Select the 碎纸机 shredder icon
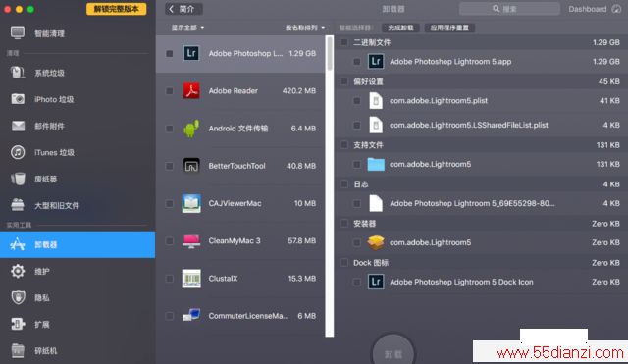The height and width of the screenshot is (364, 628). click(18, 351)
